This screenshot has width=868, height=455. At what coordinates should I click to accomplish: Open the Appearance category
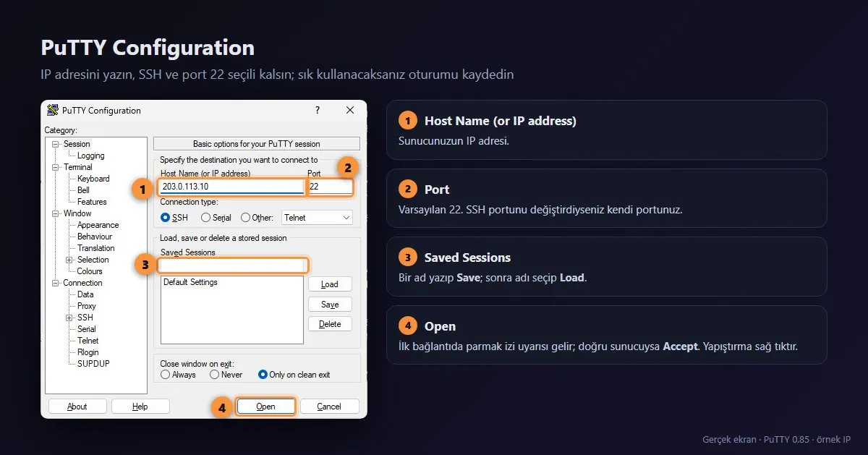[98, 225]
